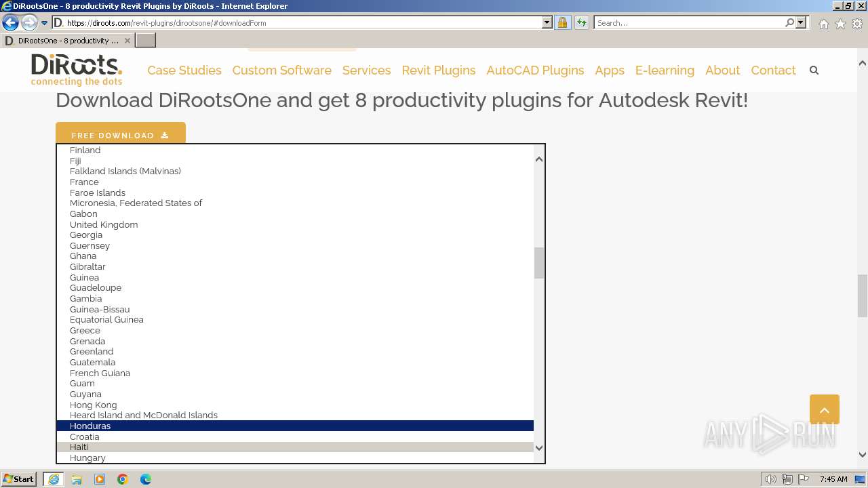This screenshot has width=868, height=488.
Task: Select Georgia in the country list
Action: pyautogui.click(x=295, y=235)
